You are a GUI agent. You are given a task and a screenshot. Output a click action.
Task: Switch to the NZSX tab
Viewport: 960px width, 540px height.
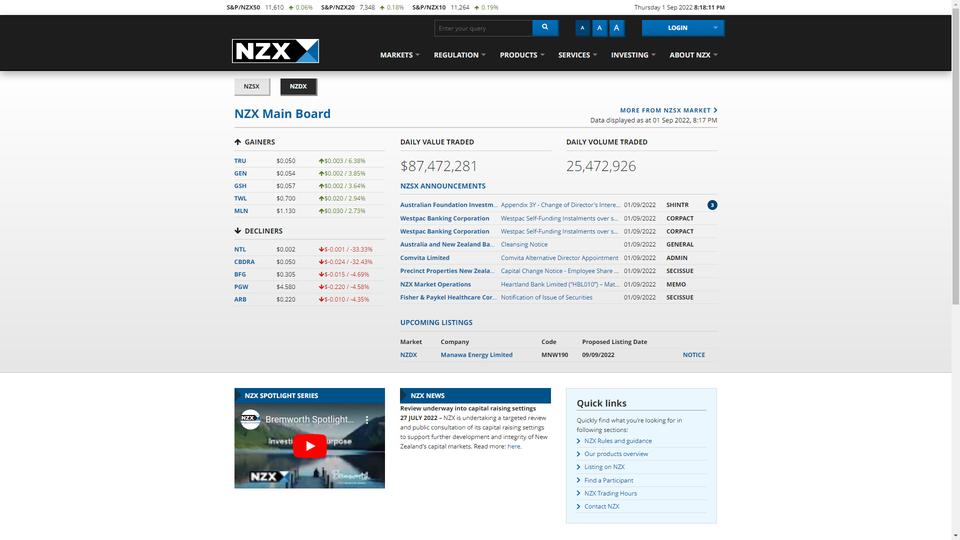252,86
